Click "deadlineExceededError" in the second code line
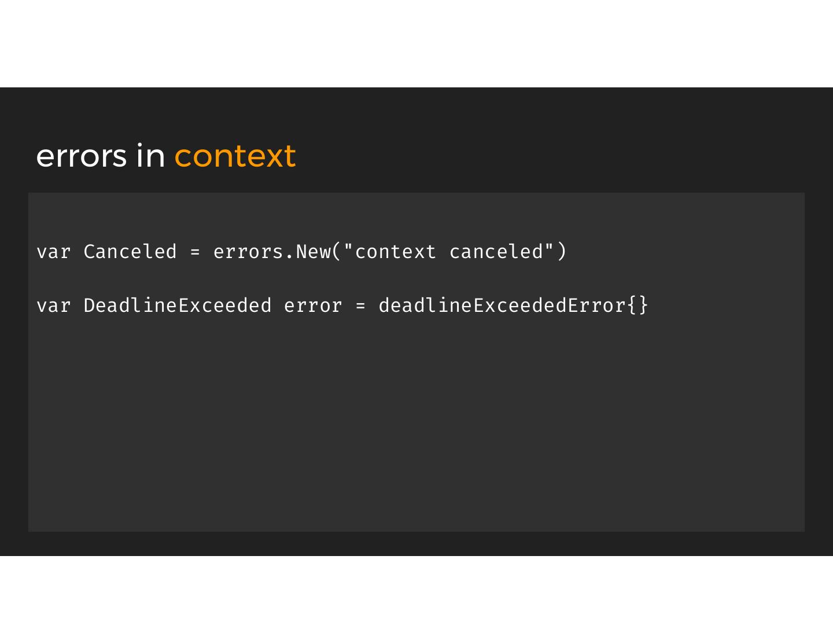The height and width of the screenshot is (644, 833). point(502,306)
